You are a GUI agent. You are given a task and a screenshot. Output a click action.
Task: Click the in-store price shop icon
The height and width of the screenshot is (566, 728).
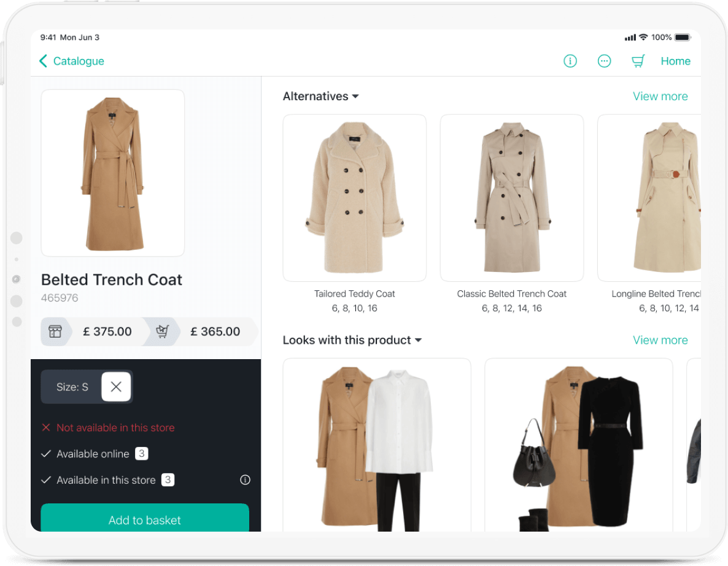coord(55,331)
